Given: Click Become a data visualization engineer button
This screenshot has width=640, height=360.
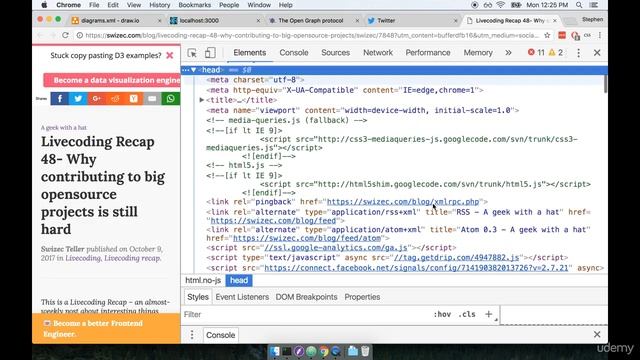Looking at the screenshot, I should (112, 80).
